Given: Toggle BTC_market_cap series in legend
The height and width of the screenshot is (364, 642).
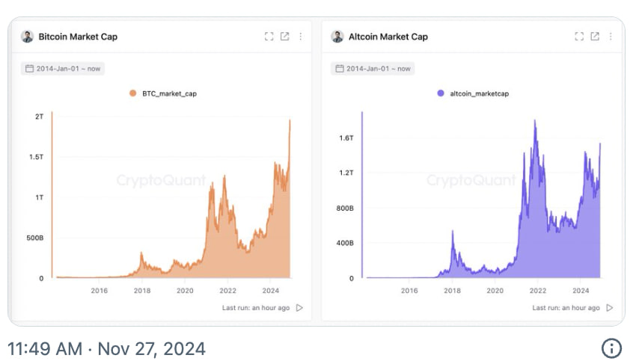Looking at the screenshot, I should click(163, 93).
